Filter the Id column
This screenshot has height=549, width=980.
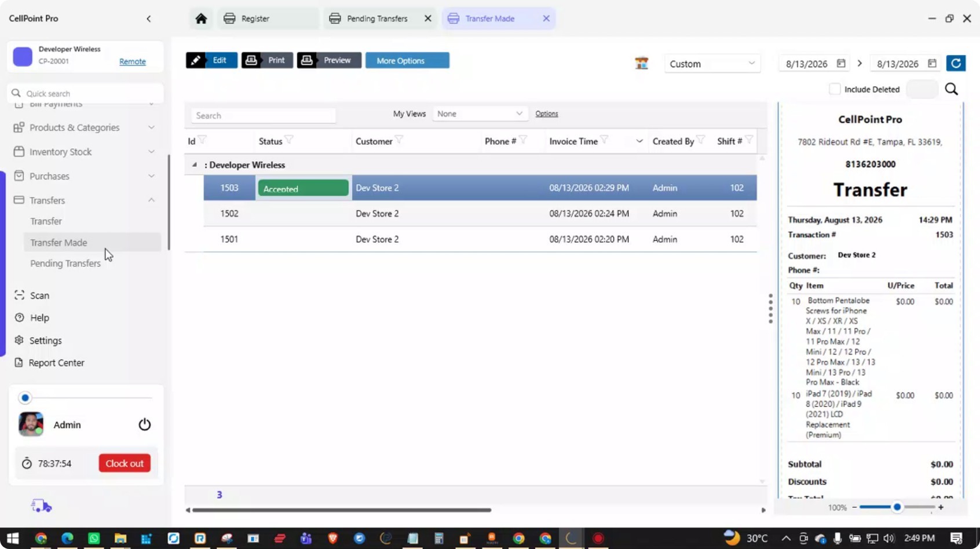[202, 140]
